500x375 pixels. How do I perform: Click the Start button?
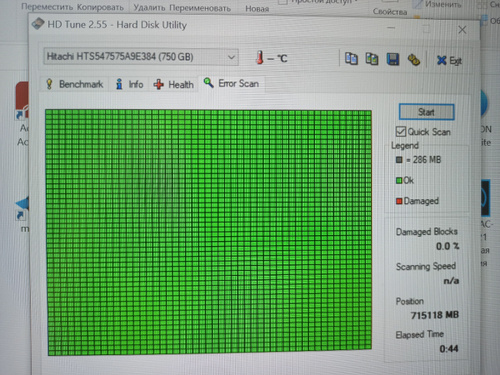(x=427, y=112)
